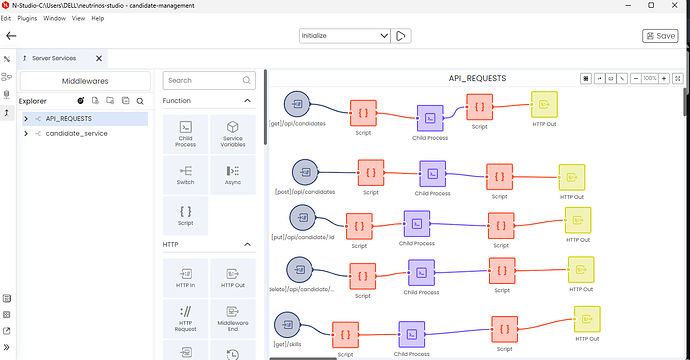Select HTTP Out node in [post]/api/candidates flow

tap(572, 177)
